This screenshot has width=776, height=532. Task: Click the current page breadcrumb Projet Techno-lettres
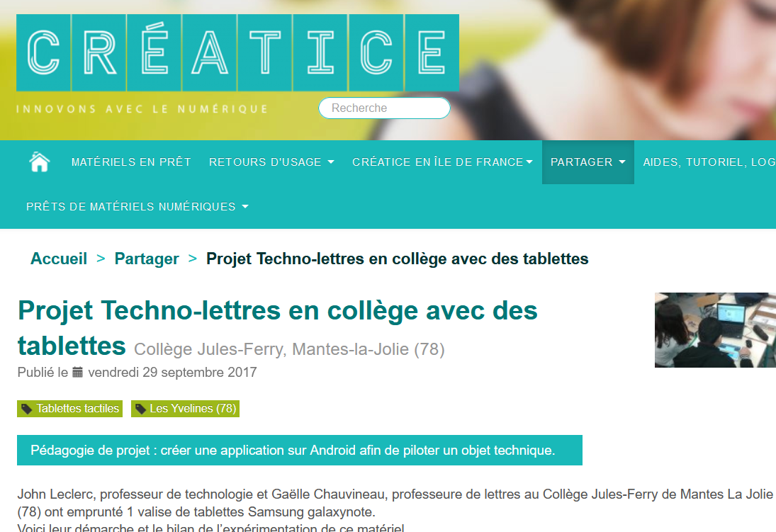click(x=397, y=259)
